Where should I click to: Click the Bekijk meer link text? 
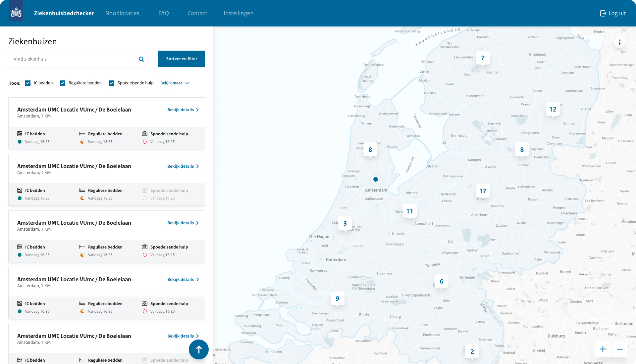pos(171,83)
